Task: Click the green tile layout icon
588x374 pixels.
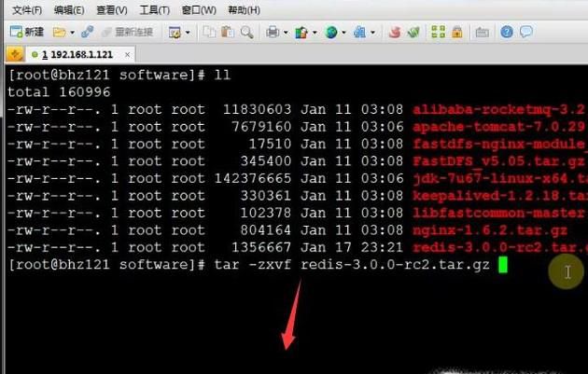Action: (438, 32)
